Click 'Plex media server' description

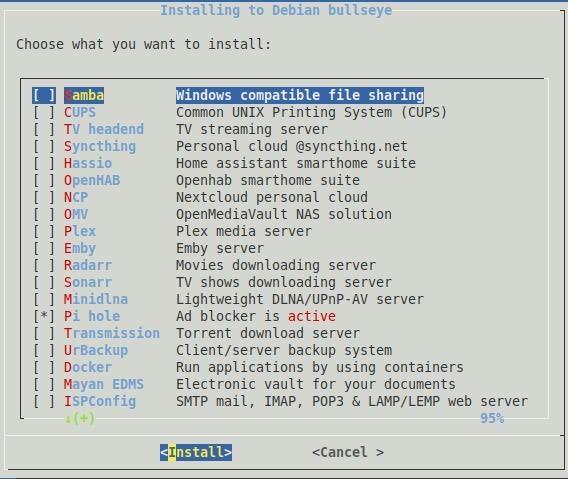tap(244, 232)
